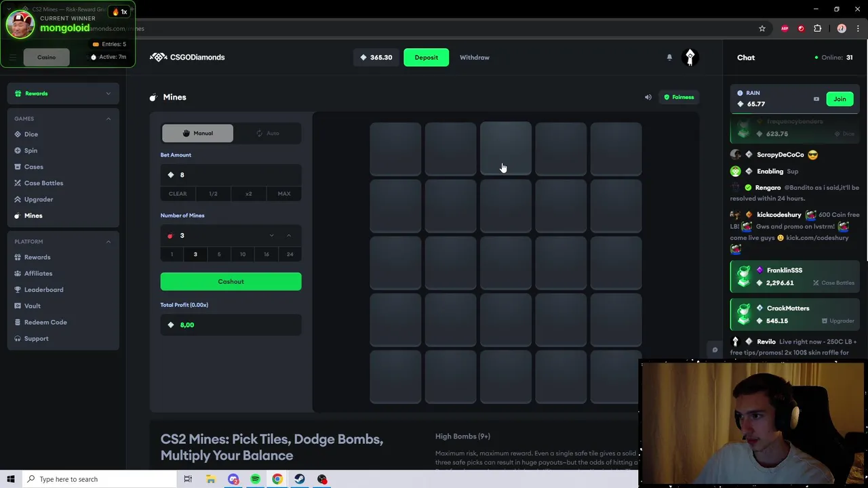
Task: Halve the bet with 1/2 button
Action: click(x=213, y=194)
